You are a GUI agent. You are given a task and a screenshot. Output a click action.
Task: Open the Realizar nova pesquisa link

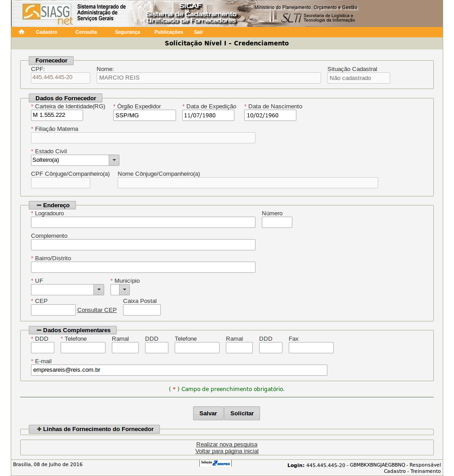pyautogui.click(x=227, y=445)
